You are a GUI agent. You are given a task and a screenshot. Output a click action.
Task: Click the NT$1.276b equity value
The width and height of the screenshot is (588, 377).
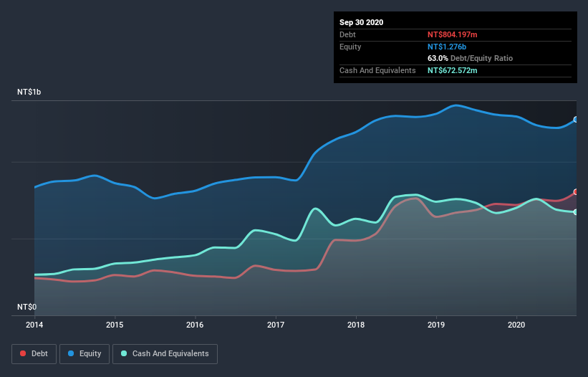point(447,47)
